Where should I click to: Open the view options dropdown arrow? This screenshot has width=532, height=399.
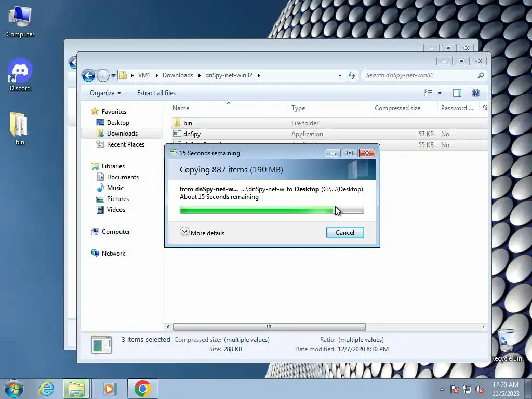point(440,93)
